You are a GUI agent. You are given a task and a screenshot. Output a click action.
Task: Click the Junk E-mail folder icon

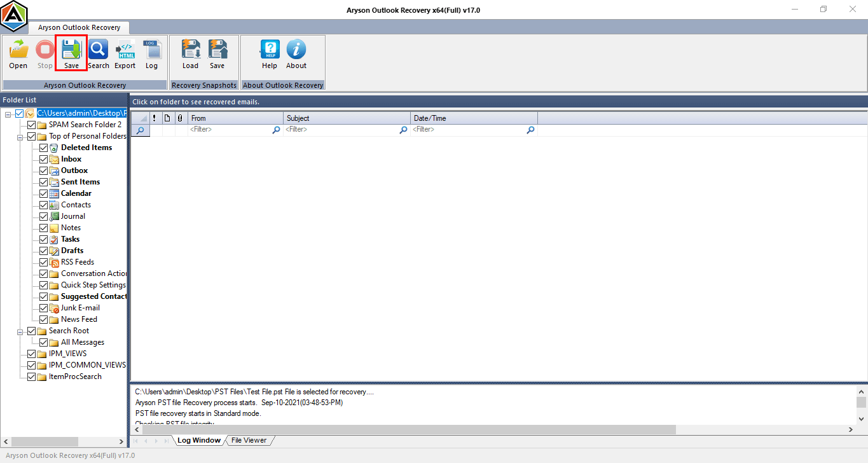click(54, 308)
